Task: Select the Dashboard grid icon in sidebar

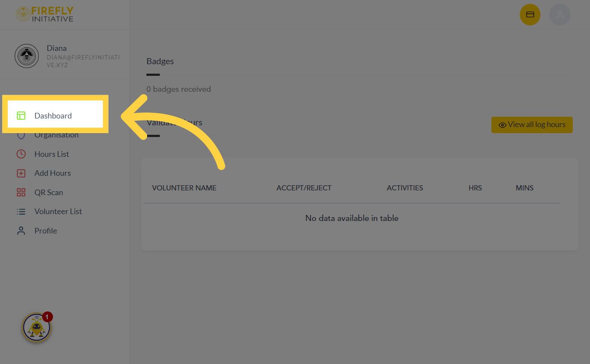Action: click(21, 115)
